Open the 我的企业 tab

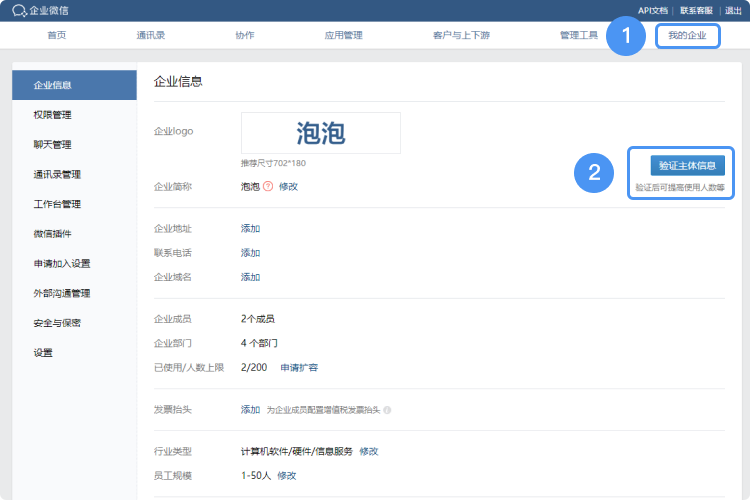(687, 36)
